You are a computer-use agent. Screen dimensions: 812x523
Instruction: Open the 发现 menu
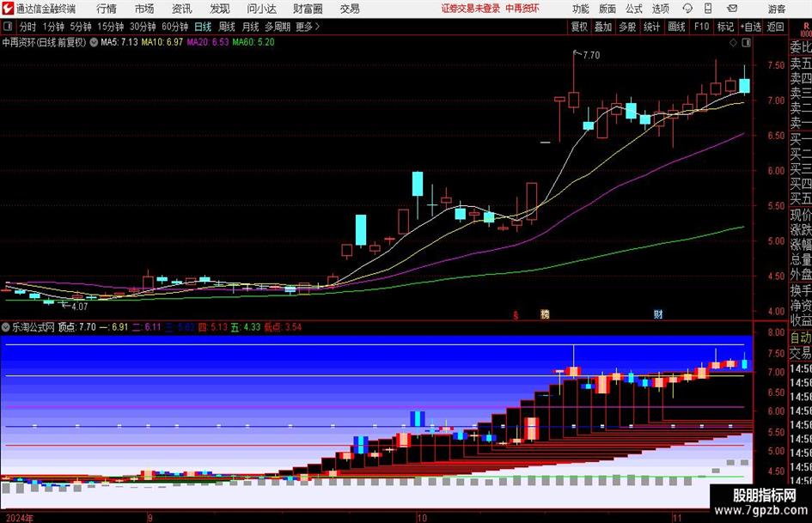[220, 9]
